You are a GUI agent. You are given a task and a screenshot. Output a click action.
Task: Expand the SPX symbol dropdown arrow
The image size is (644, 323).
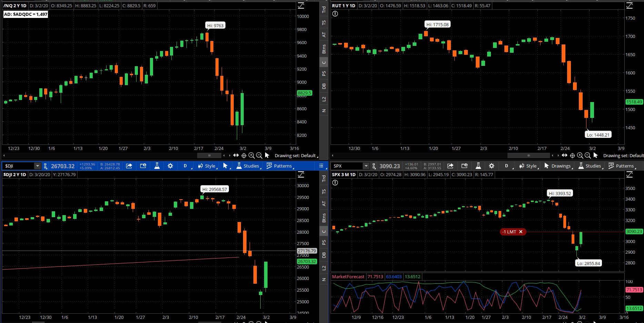(x=366, y=166)
